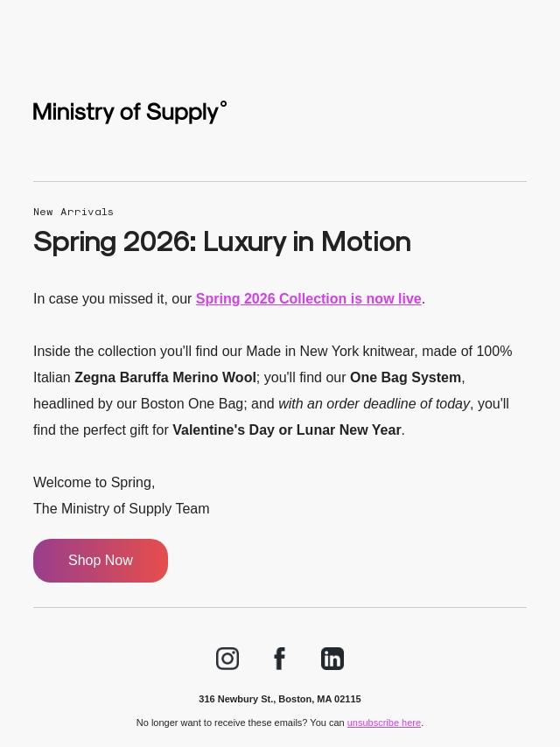Select the Spring 2026: Luxury in Motion heading
The width and height of the screenshot is (560, 747).
tap(222, 241)
